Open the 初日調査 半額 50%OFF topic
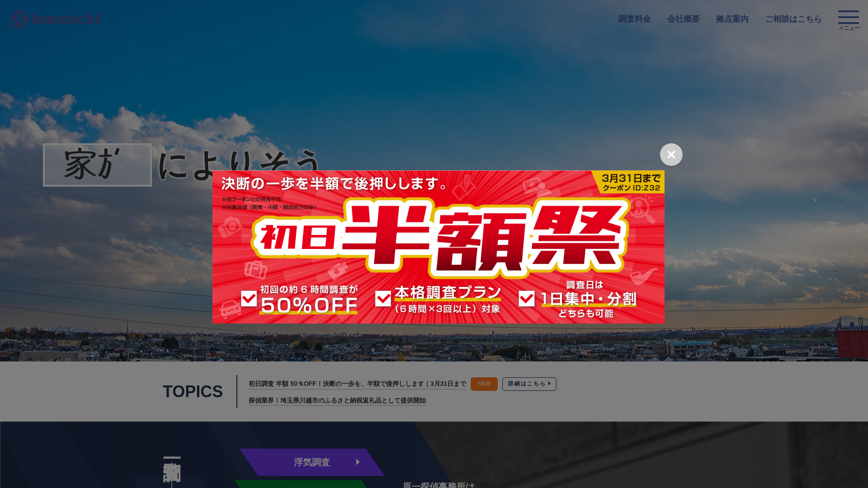 coord(357,384)
